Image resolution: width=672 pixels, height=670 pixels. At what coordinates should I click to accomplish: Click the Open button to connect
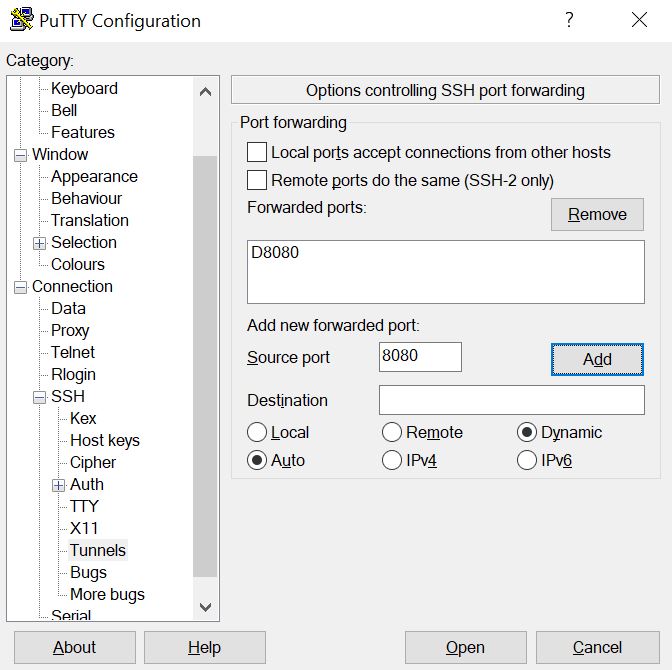coord(465,647)
